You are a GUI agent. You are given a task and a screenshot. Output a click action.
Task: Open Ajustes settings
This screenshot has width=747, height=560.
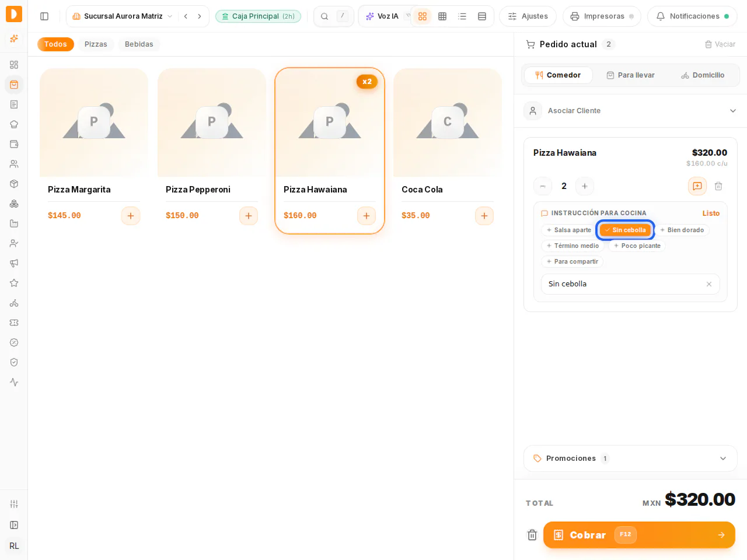(528, 16)
